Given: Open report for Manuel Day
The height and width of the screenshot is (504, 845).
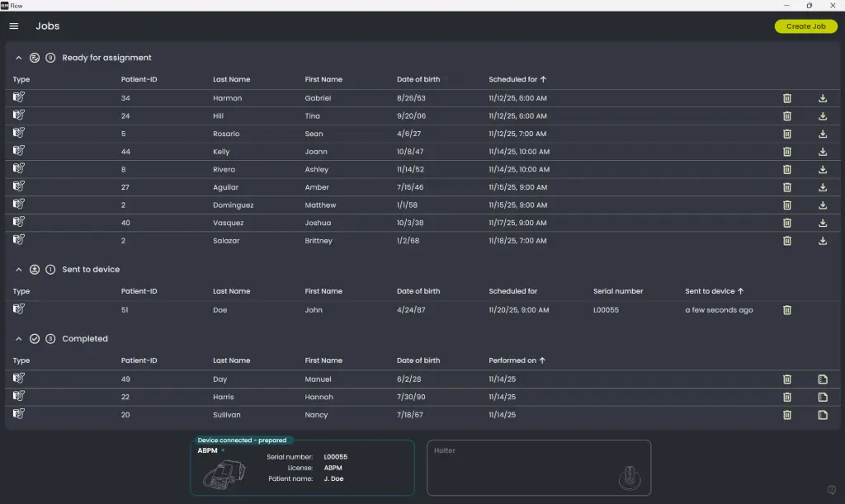Looking at the screenshot, I should coord(822,379).
